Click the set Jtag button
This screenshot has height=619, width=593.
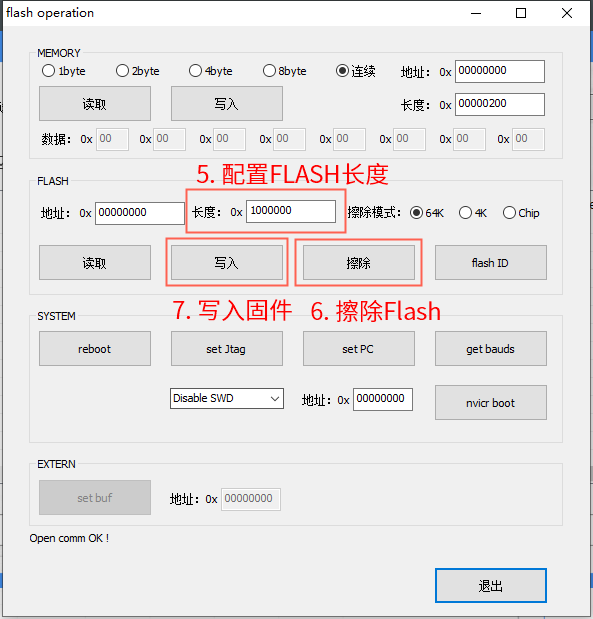pos(227,349)
